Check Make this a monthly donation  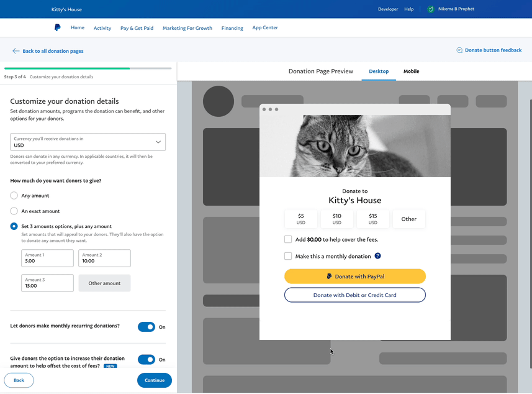(x=288, y=256)
